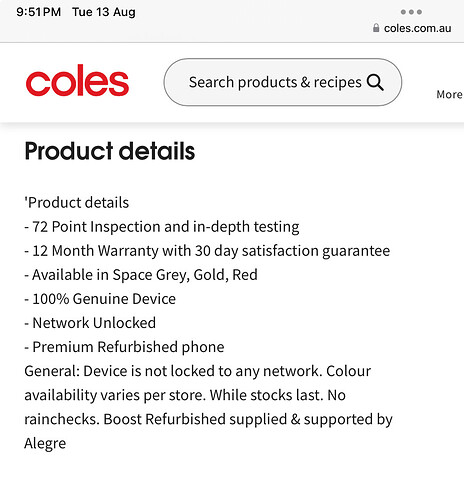The height and width of the screenshot is (499, 464).
Task: Tap the 9:51 PM clock in status bar
Action: [39, 12]
